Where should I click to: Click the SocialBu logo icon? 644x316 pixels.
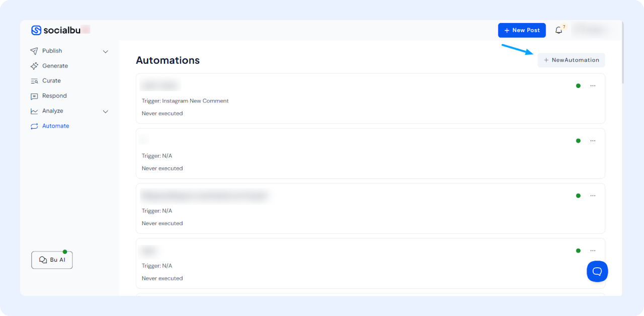[36, 30]
